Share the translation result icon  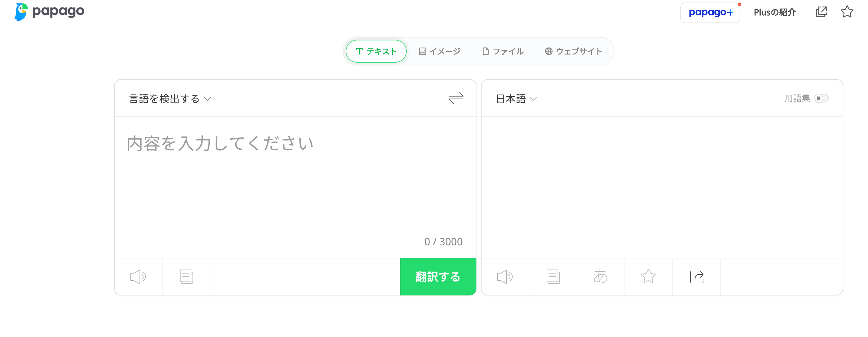coord(697,277)
